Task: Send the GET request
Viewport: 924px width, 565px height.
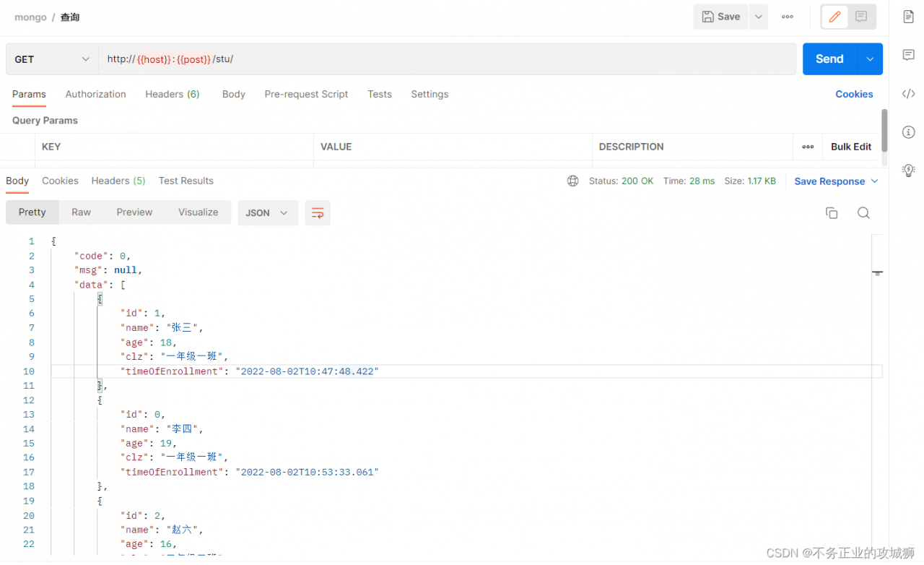Action: tap(829, 59)
